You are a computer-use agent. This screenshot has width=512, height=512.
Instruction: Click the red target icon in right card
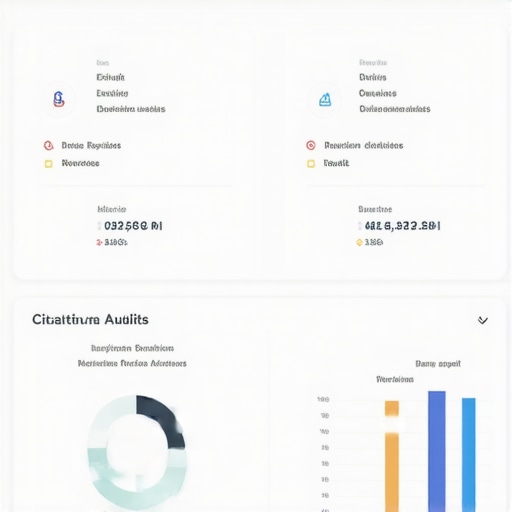[x=311, y=145]
